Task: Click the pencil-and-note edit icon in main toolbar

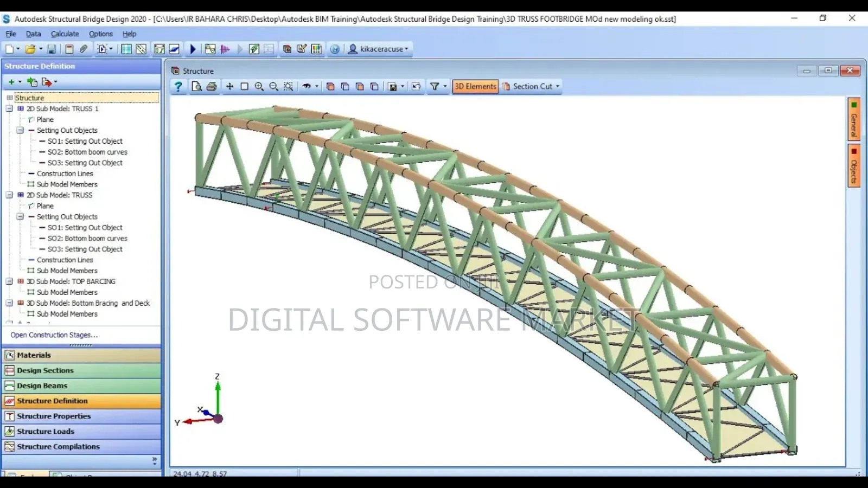Action: pyautogui.click(x=302, y=49)
